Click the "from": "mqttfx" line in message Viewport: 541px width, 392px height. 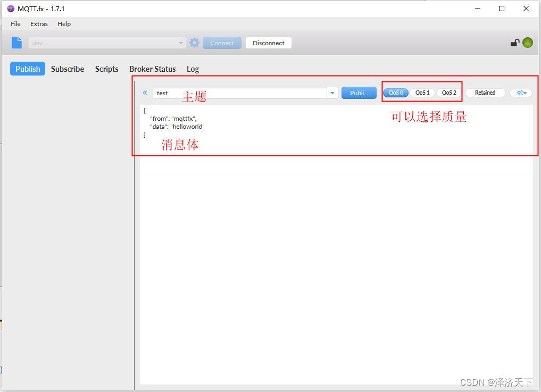173,119
